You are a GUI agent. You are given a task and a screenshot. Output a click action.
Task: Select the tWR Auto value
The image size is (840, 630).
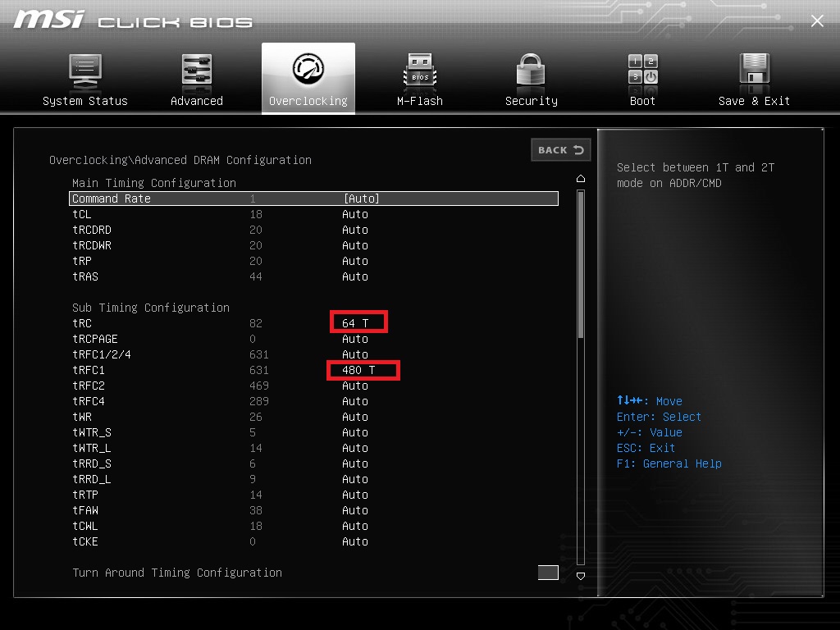[x=355, y=417]
